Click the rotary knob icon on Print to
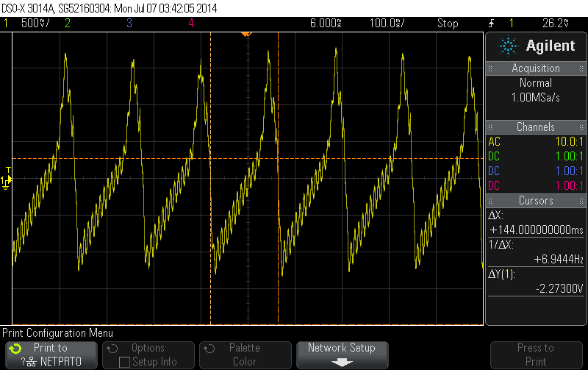The width and height of the screenshot is (588, 370). pyautogui.click(x=15, y=349)
